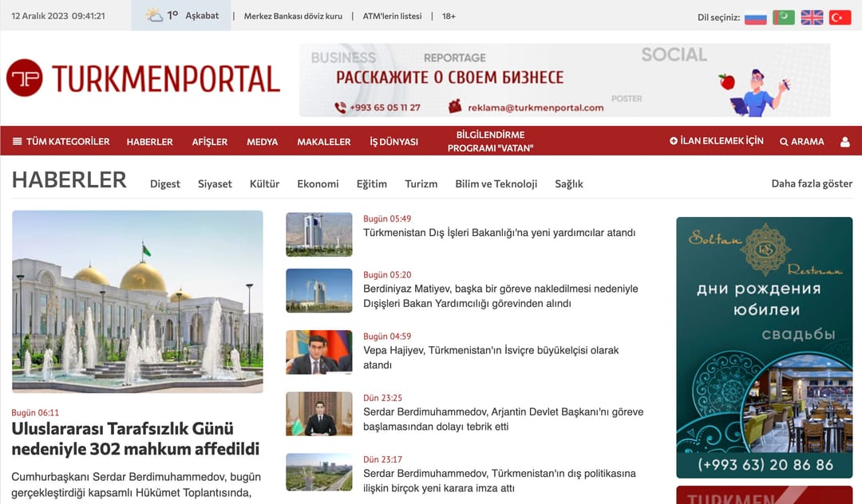The image size is (862, 504).
Task: Expand listings with Daha fazla göster
Action: (x=811, y=183)
